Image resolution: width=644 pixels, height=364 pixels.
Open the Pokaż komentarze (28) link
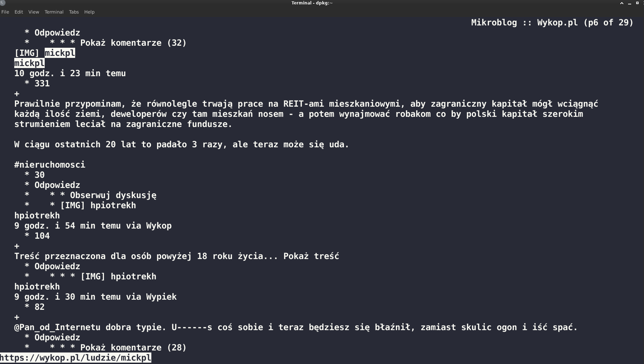[x=133, y=348]
